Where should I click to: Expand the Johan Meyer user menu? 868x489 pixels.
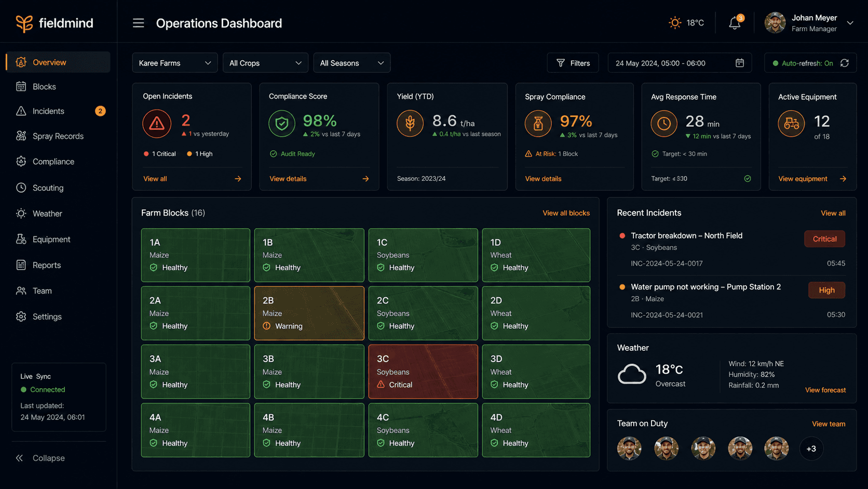[850, 23]
